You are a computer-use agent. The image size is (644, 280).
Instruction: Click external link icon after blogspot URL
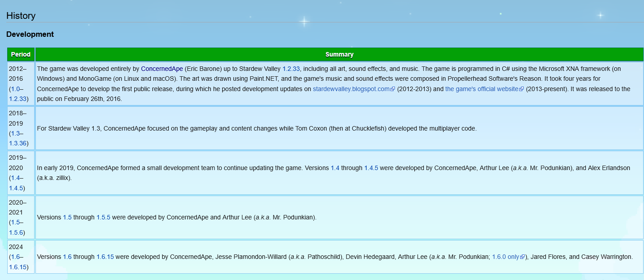coord(393,89)
